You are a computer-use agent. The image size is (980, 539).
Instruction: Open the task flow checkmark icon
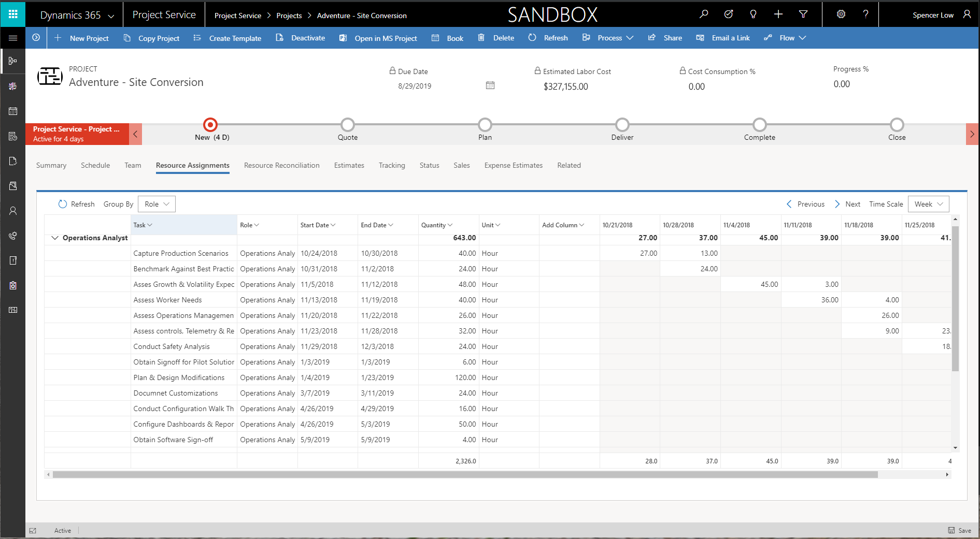click(728, 14)
